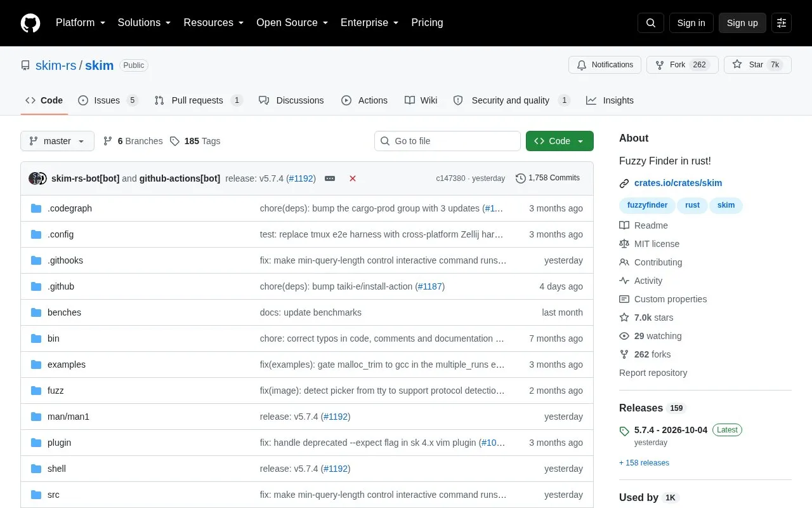Viewport: 812px width, 508px height.
Task: Open the Security and quality tab
Action: coord(512,100)
